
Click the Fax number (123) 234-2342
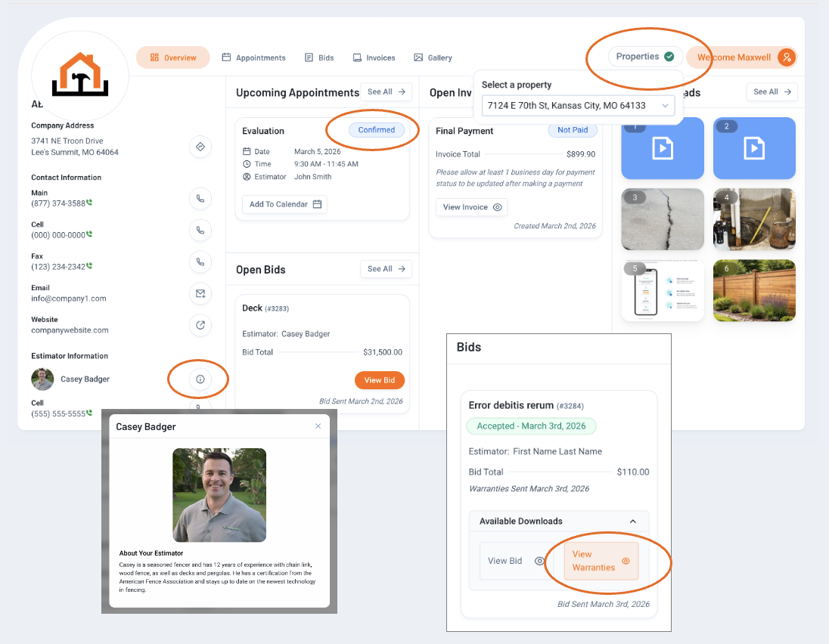click(58, 267)
